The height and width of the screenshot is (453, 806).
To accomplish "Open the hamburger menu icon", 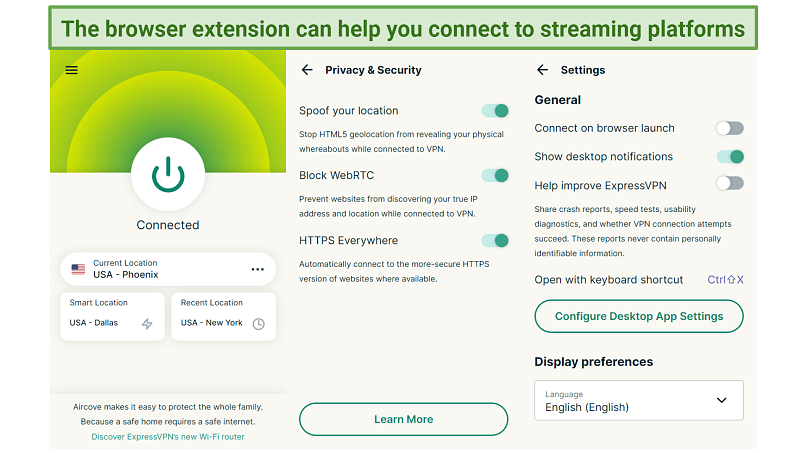I will click(x=71, y=70).
